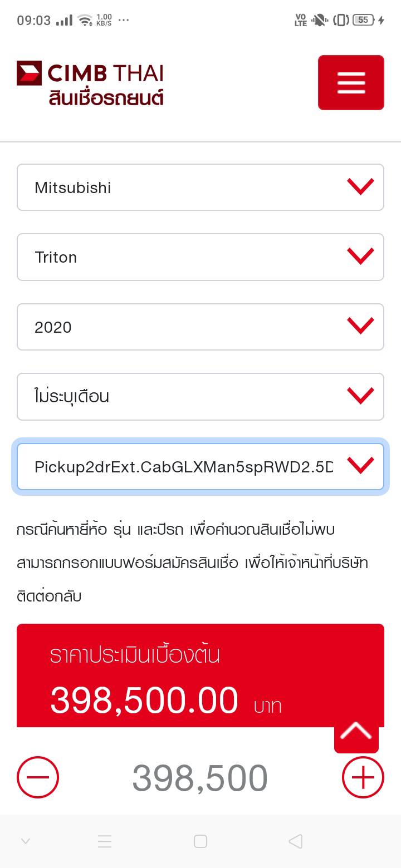
Task: Tap the plus icon to increase amount
Action: pos(363,777)
